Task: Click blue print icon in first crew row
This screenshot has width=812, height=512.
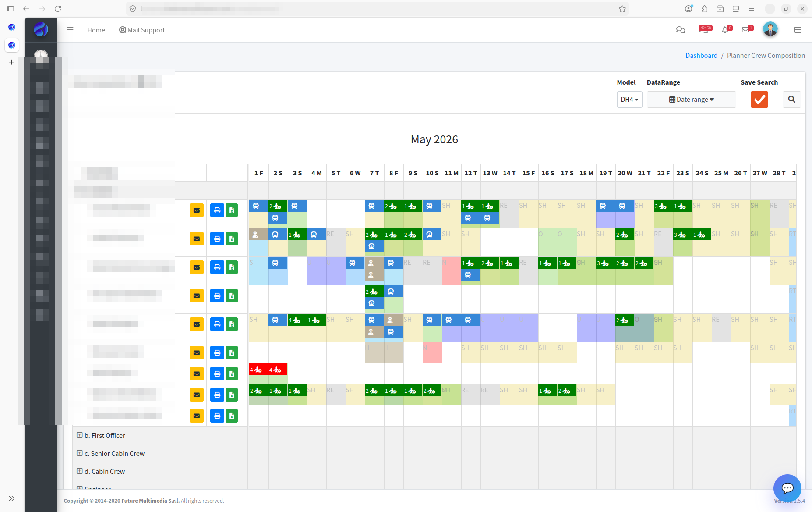Action: click(x=217, y=210)
